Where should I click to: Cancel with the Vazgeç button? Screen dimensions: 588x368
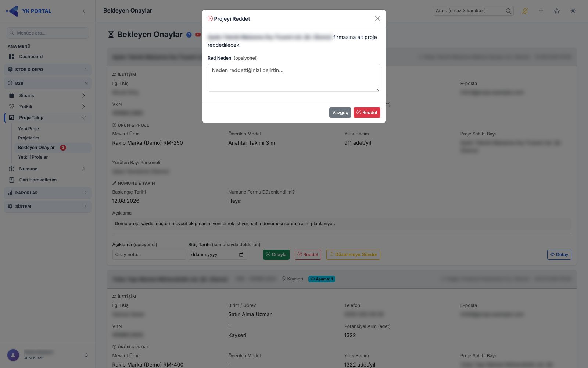[340, 113]
